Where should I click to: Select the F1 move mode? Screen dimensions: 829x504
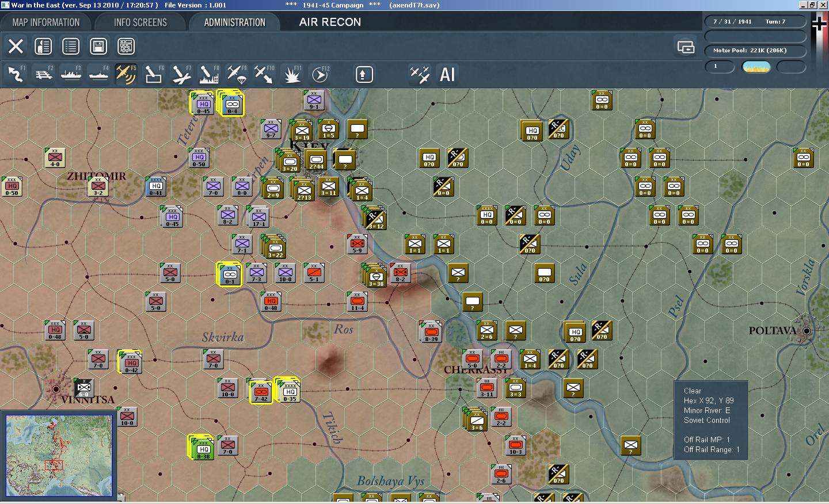point(16,74)
